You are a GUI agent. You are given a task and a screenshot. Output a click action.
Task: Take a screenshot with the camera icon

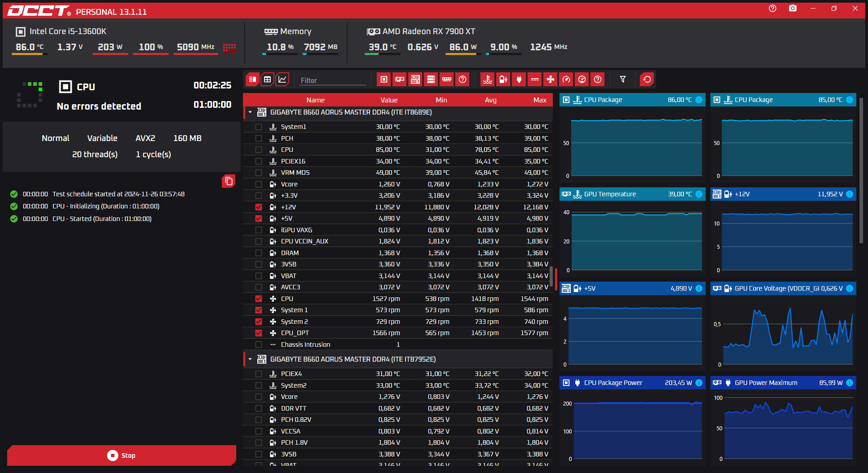(793, 9)
